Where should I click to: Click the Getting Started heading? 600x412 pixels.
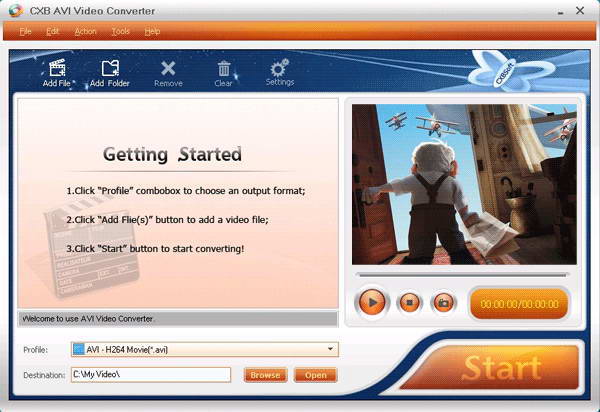[173, 155]
